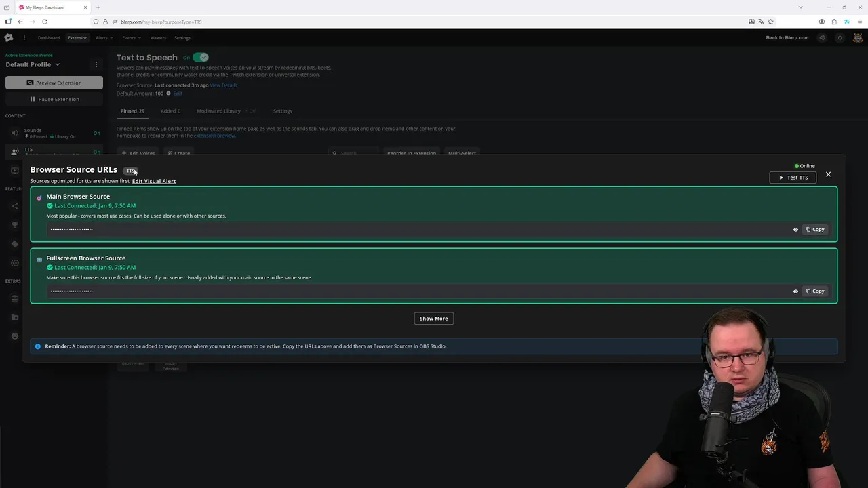Viewport: 868px width, 488px height.
Task: Open the Blerp logo home icon
Action: coord(9,38)
